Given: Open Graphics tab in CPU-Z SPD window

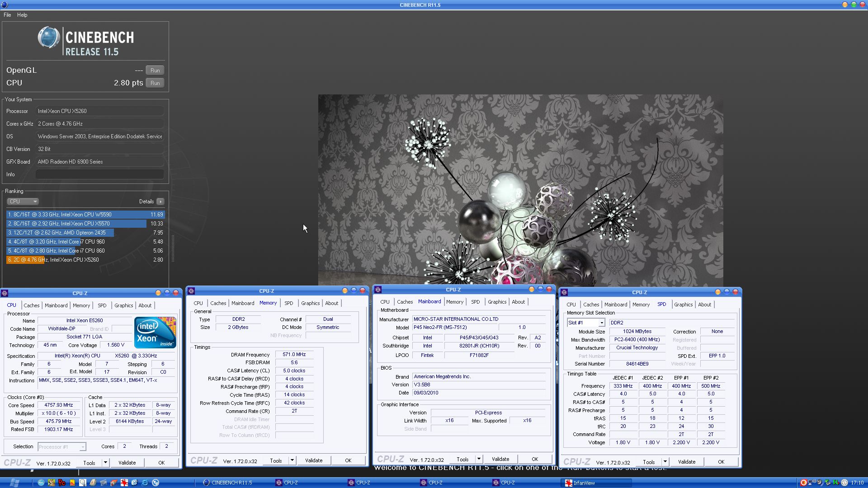Looking at the screenshot, I should [x=683, y=305].
